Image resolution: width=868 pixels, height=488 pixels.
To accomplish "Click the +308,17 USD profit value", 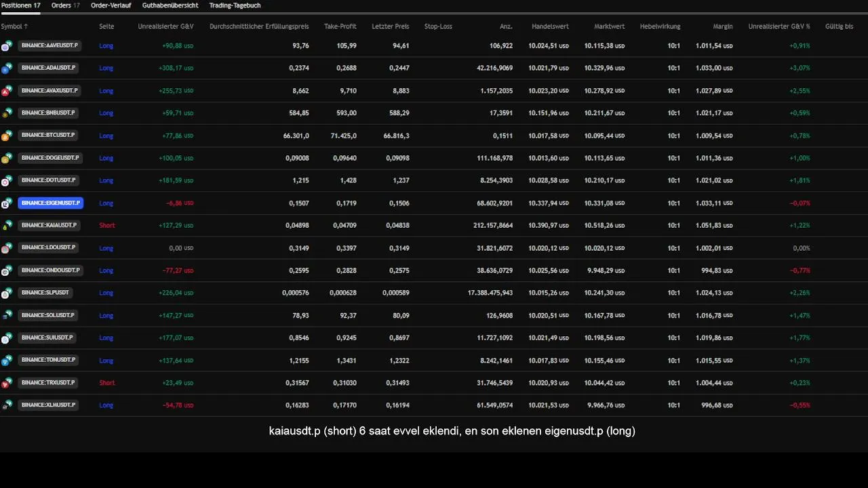I will coord(176,68).
